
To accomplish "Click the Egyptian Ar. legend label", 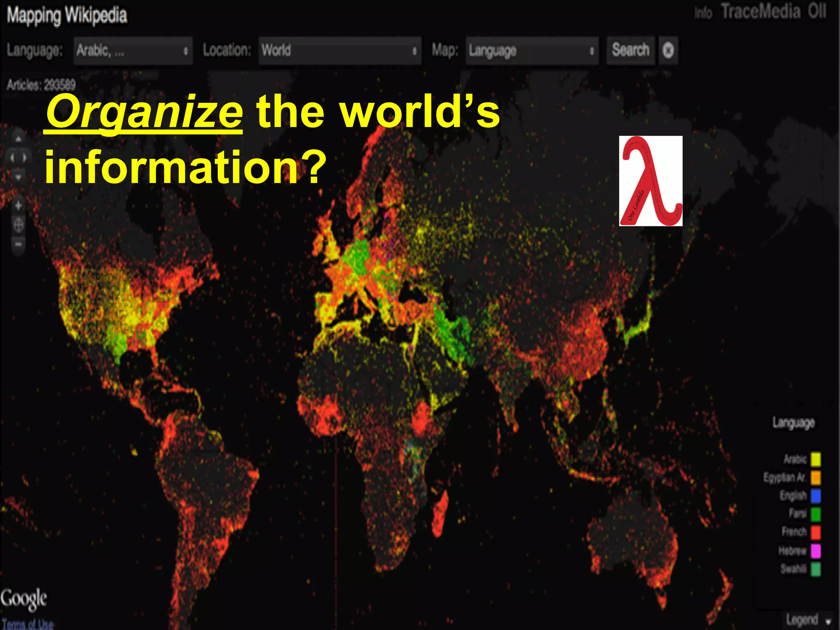I will pyautogui.click(x=785, y=477).
